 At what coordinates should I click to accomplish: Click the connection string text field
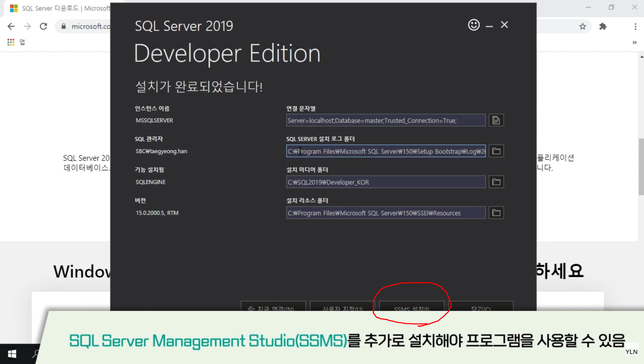click(x=386, y=120)
